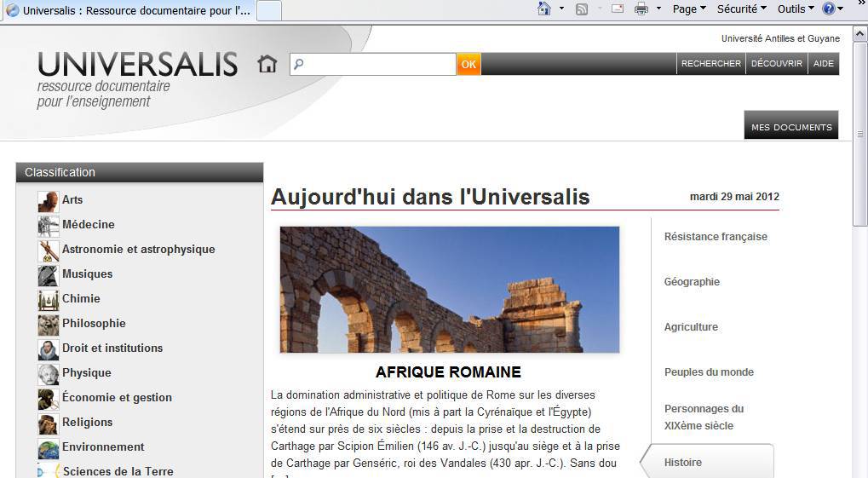The image size is (868, 478).
Task: Click the Droit et institutions thumbnail icon
Action: tap(49, 349)
